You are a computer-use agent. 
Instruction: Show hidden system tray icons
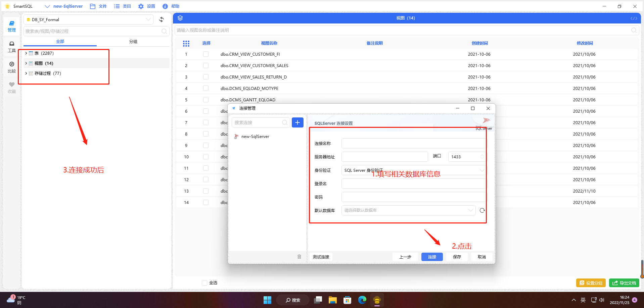coord(573,300)
